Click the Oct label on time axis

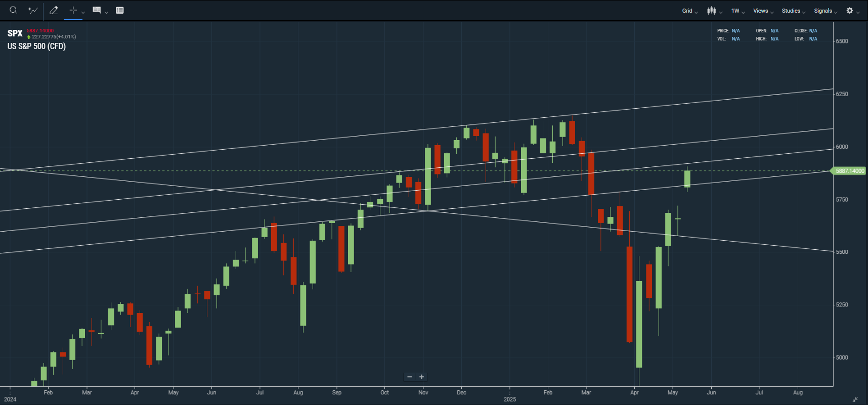tap(384, 392)
